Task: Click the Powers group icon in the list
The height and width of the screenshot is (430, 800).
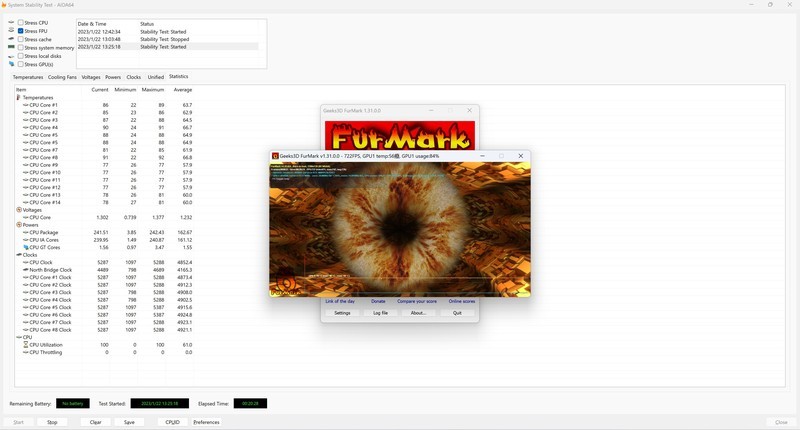Action: 19,224
